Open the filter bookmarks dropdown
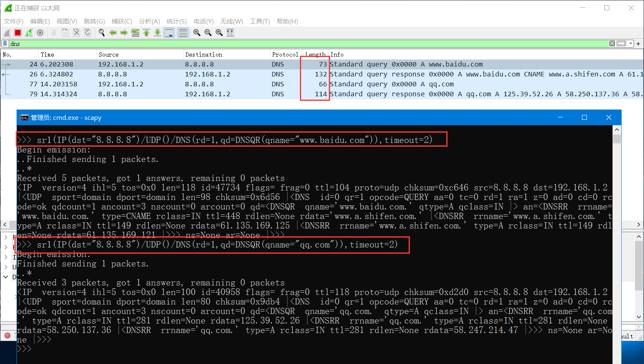 [x=5, y=43]
